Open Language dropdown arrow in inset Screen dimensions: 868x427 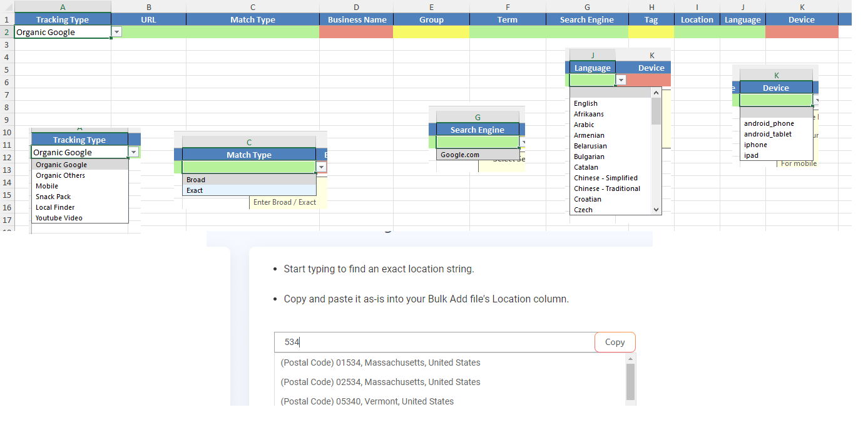tap(621, 80)
